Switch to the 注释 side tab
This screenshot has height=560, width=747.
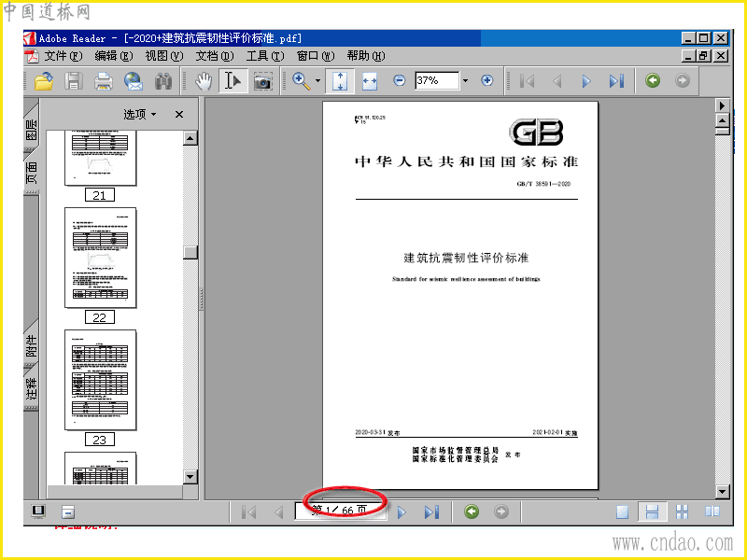pyautogui.click(x=31, y=388)
